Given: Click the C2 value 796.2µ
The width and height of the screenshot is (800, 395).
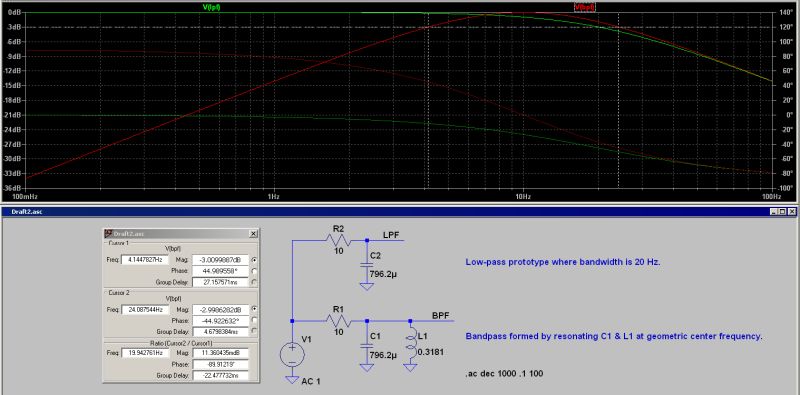Looking at the screenshot, I should click(x=383, y=275).
